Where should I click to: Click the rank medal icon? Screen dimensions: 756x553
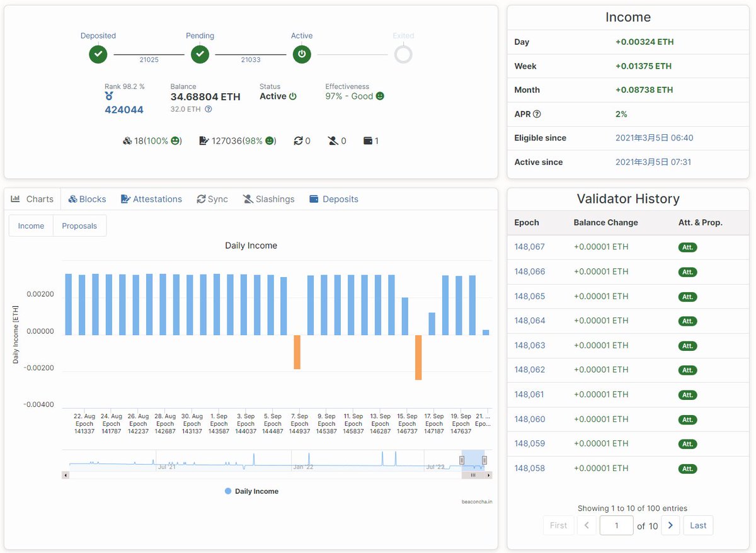[x=109, y=96]
